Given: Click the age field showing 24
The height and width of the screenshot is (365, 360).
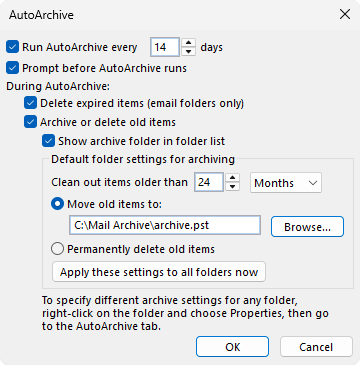Looking at the screenshot, I should (x=209, y=182).
